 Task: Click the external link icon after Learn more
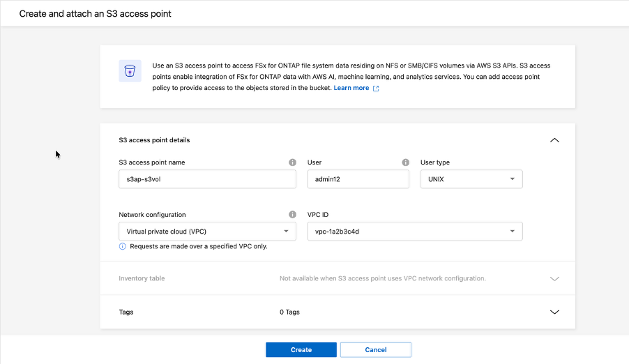pos(376,89)
